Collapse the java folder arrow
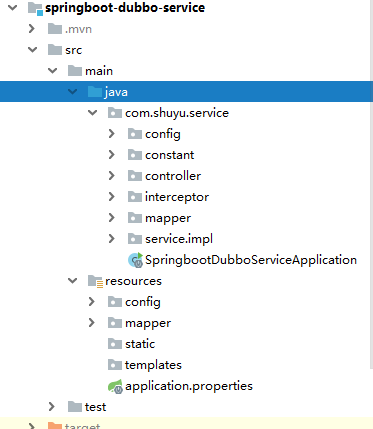The image size is (373, 429). (x=72, y=92)
